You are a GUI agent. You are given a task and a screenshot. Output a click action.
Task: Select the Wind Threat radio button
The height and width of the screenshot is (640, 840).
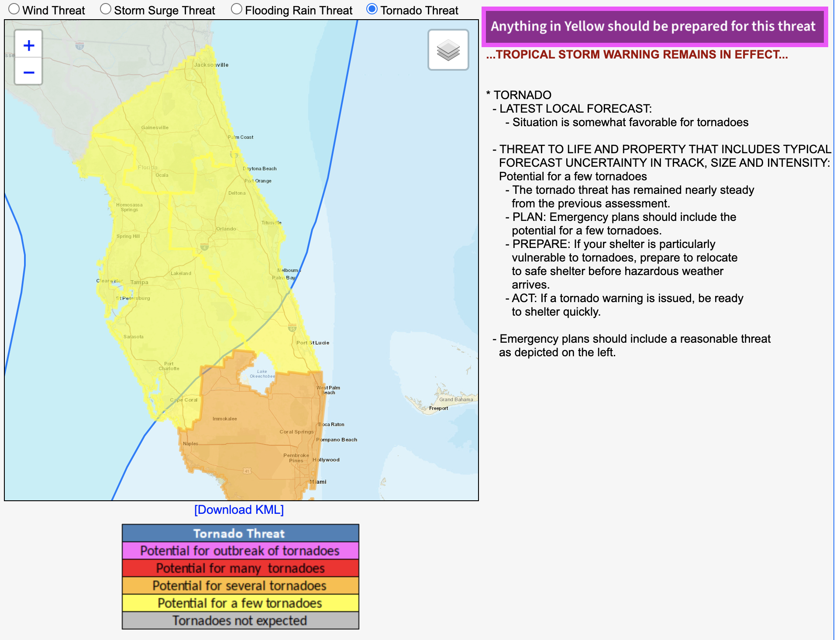(14, 9)
